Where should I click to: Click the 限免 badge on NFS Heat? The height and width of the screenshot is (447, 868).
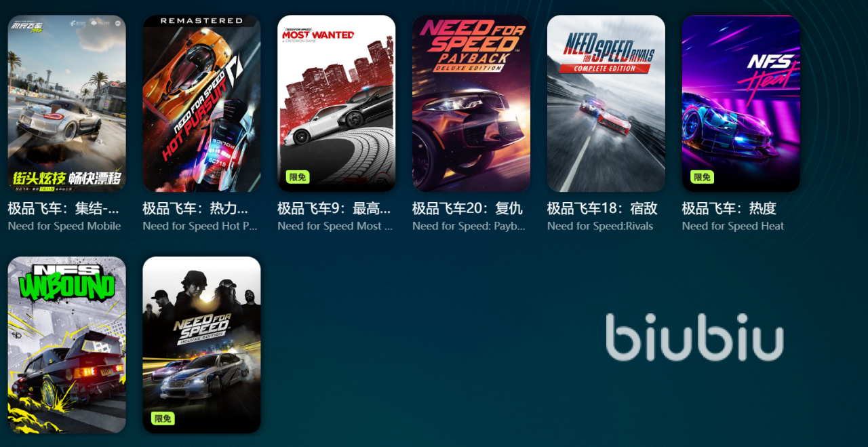(702, 177)
